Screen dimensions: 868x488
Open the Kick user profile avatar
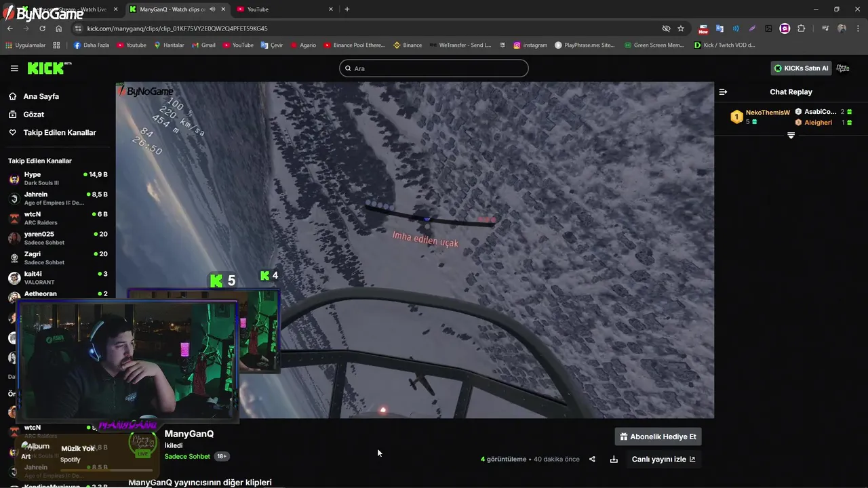(843, 68)
